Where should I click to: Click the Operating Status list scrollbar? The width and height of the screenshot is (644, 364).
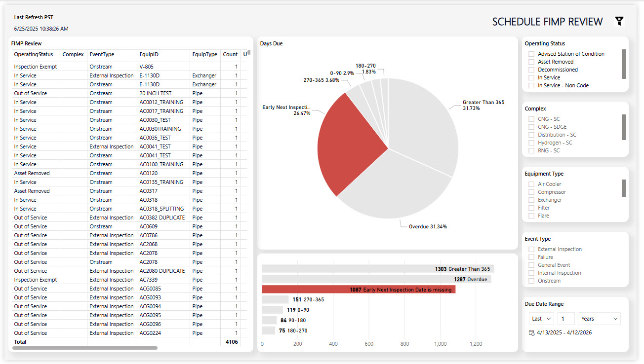[624, 64]
